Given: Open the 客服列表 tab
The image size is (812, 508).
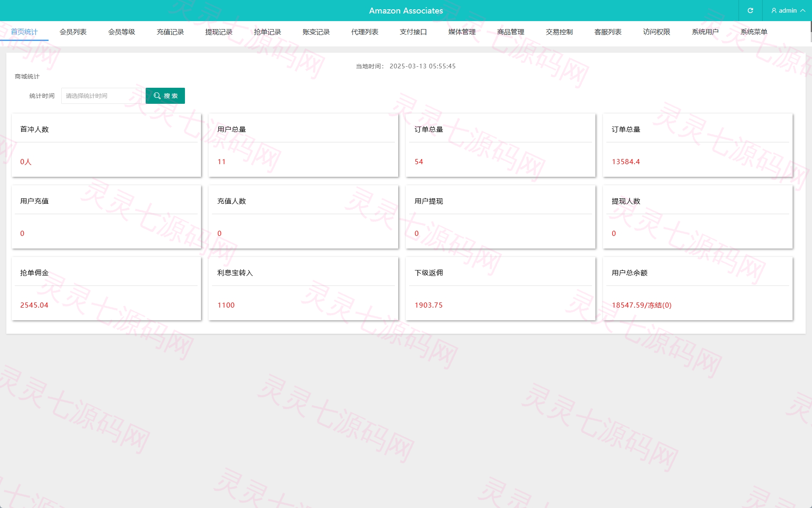Looking at the screenshot, I should (x=608, y=32).
